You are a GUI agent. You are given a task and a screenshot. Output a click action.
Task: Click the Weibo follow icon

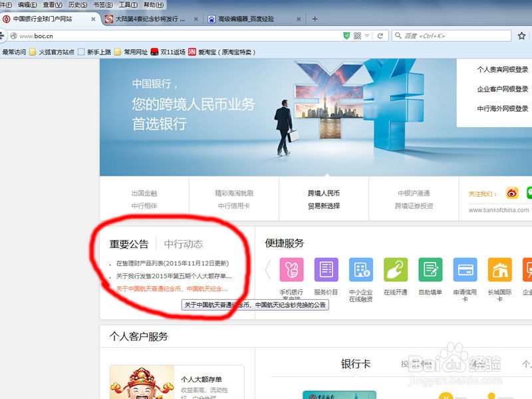512,193
